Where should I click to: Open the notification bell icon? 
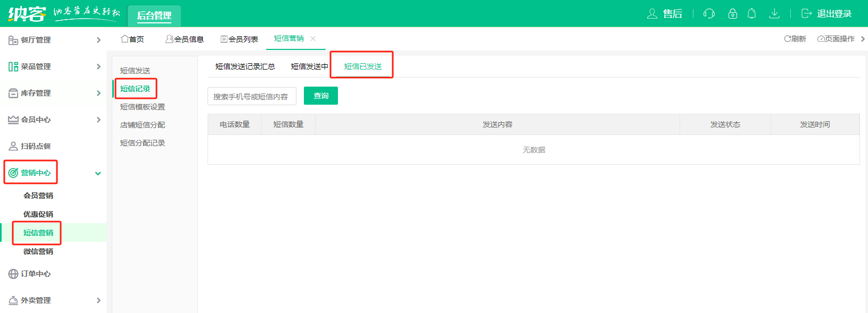[x=751, y=13]
